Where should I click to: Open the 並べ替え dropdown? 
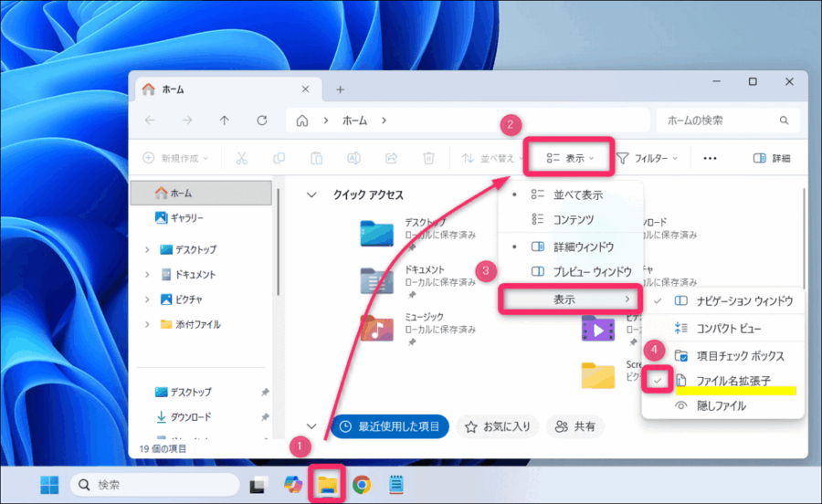(492, 158)
